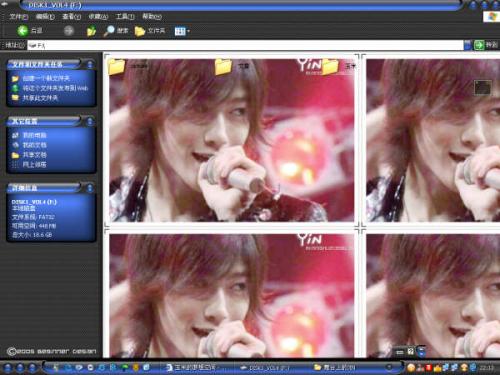Click the address bar showing F:\
Viewport: 500px width, 375px height.
tap(245, 45)
